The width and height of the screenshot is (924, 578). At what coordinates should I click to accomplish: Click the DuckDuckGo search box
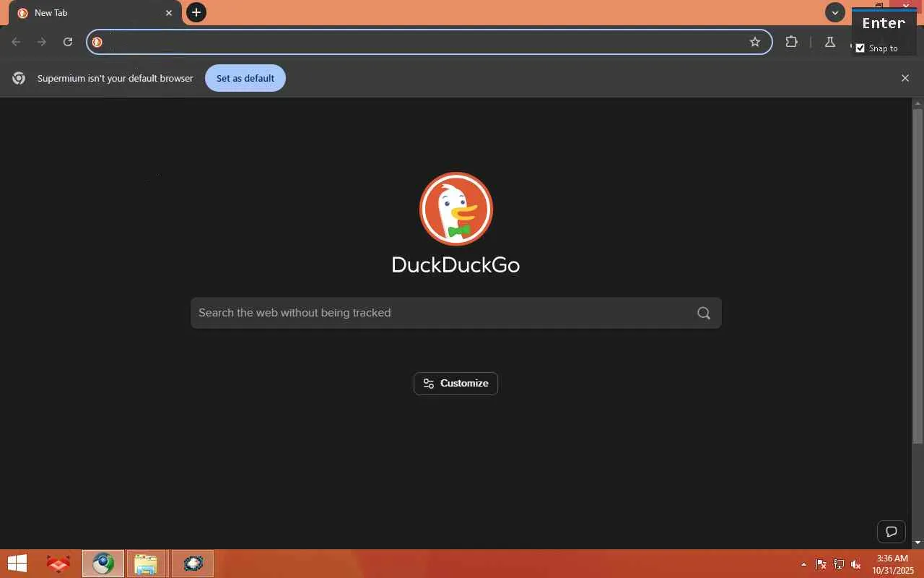456,313
